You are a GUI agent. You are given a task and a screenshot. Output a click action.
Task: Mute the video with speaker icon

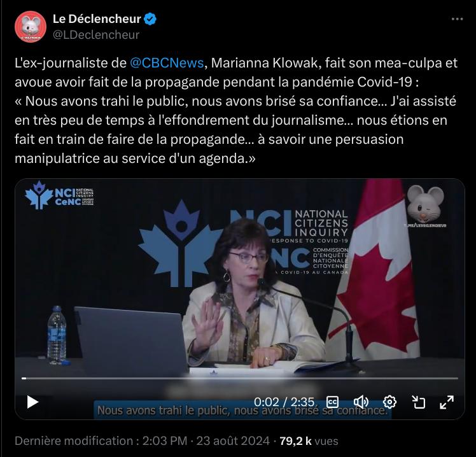point(361,402)
